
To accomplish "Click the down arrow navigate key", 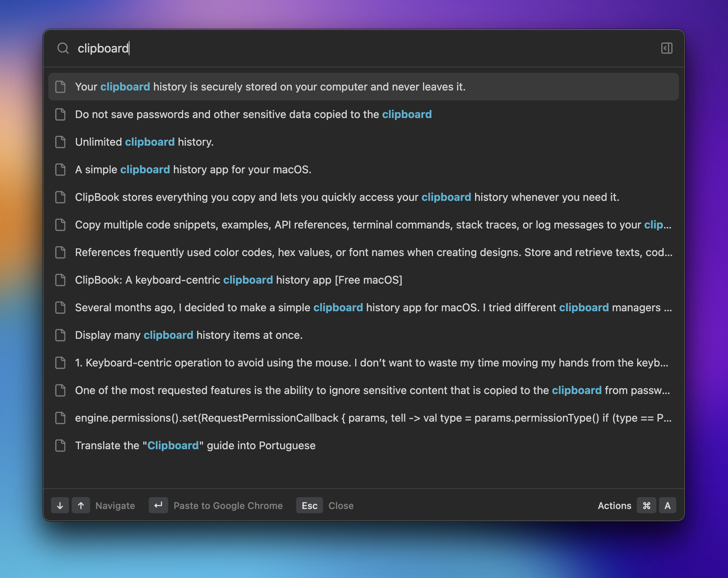I will 60,506.
